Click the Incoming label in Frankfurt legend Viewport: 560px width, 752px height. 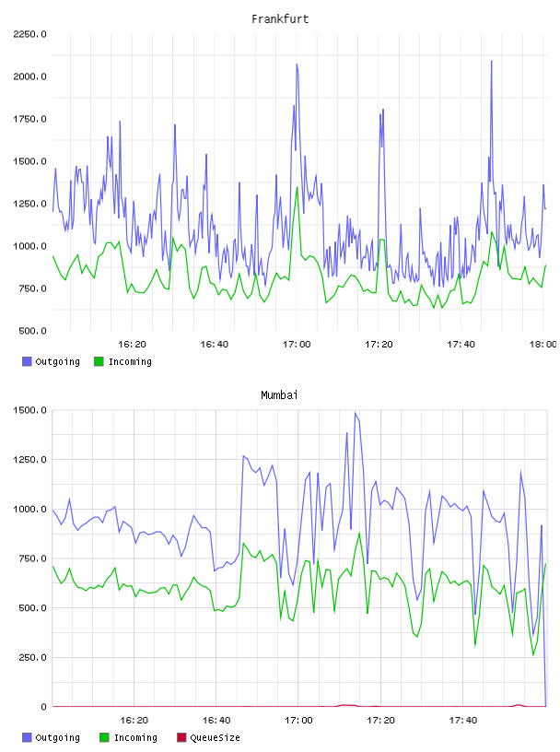(130, 361)
